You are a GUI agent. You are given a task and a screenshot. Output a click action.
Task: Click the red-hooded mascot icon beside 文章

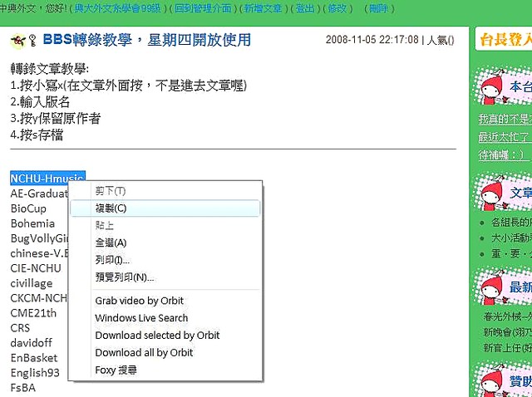[491, 192]
